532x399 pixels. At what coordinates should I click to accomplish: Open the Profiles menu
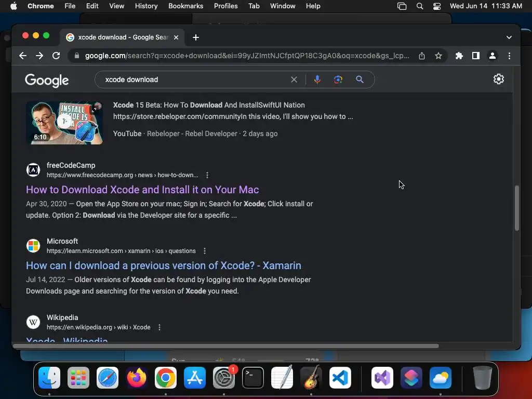point(225,6)
